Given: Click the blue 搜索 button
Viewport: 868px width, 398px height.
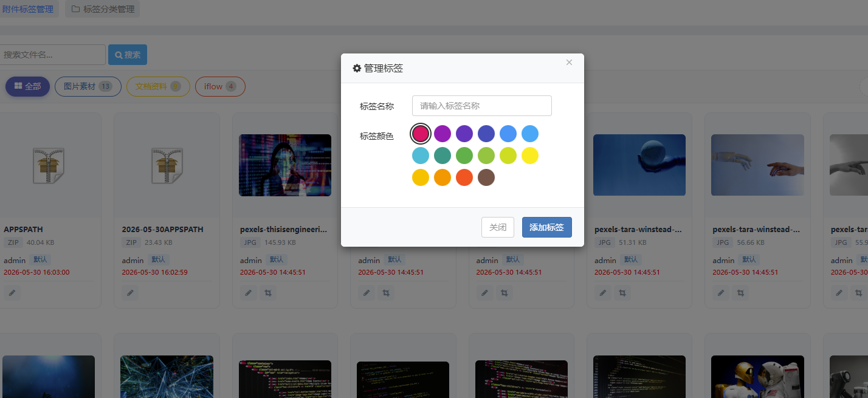Looking at the screenshot, I should tap(128, 55).
